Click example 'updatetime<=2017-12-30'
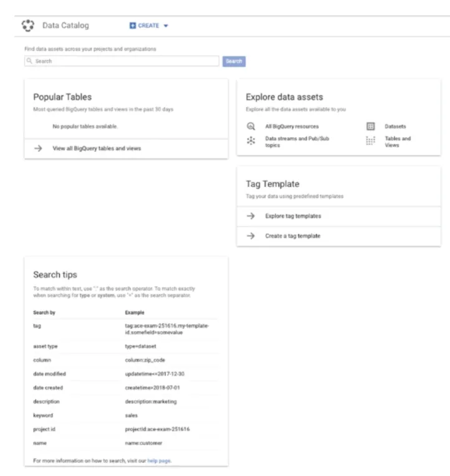This screenshot has width=450, height=476. tap(155, 374)
